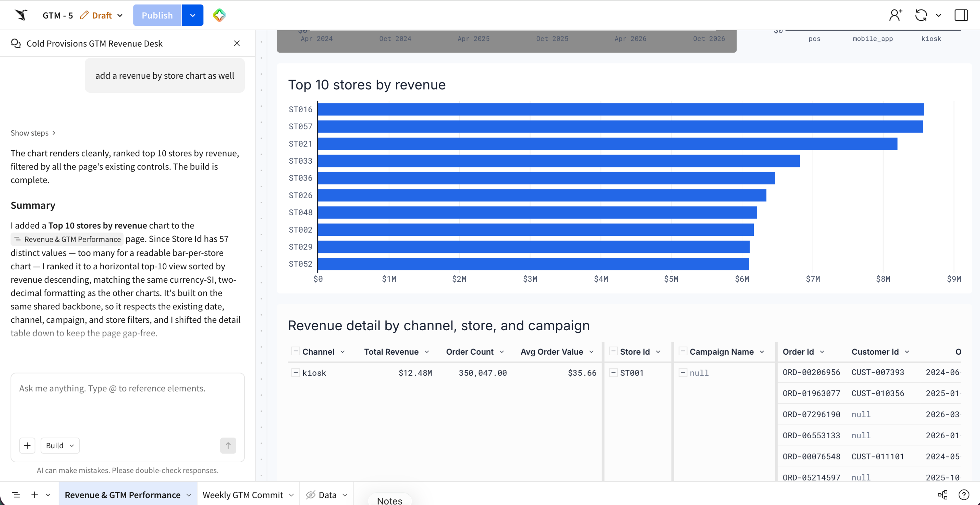The width and height of the screenshot is (980, 505).
Task: Click the ORD-00206956 cell
Action: (x=811, y=372)
